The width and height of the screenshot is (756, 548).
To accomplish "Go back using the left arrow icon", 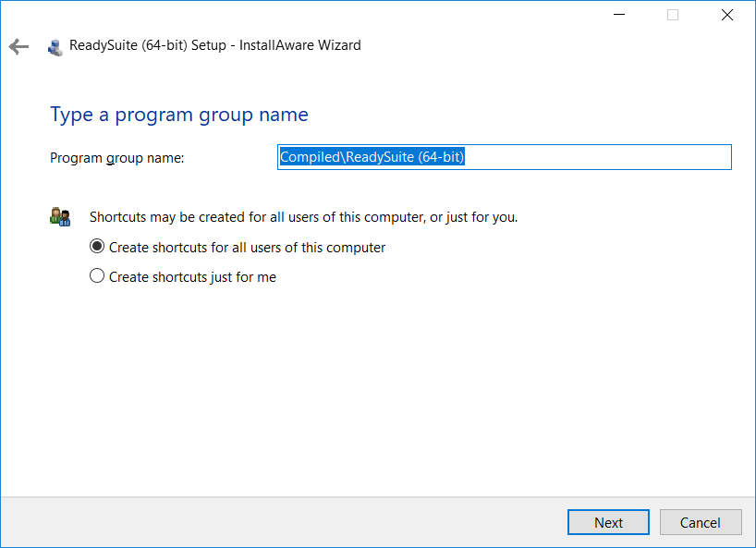I will (18, 46).
